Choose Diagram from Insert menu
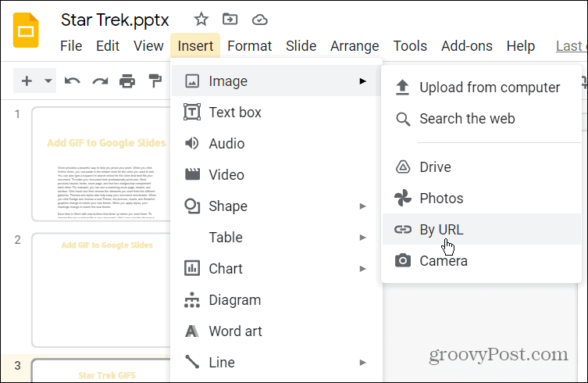The image size is (588, 383). click(x=276, y=299)
